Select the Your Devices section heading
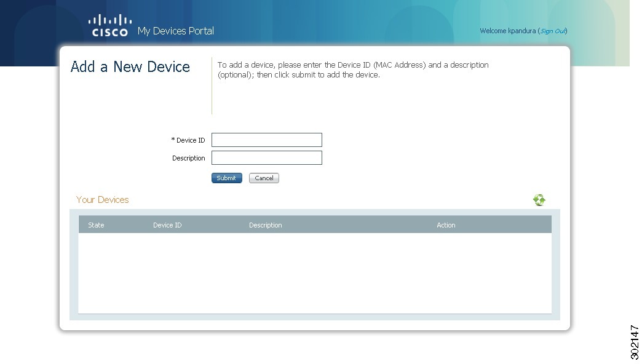This screenshot has height=364, width=642. tap(102, 199)
